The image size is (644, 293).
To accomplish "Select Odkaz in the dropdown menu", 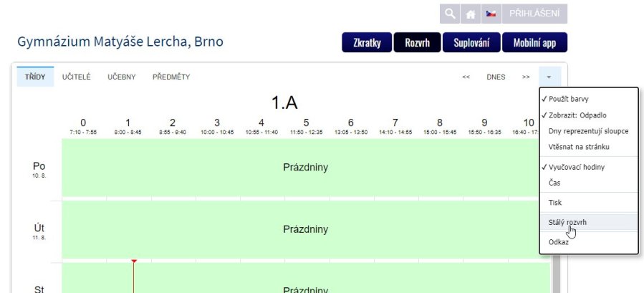I will 559,242.
